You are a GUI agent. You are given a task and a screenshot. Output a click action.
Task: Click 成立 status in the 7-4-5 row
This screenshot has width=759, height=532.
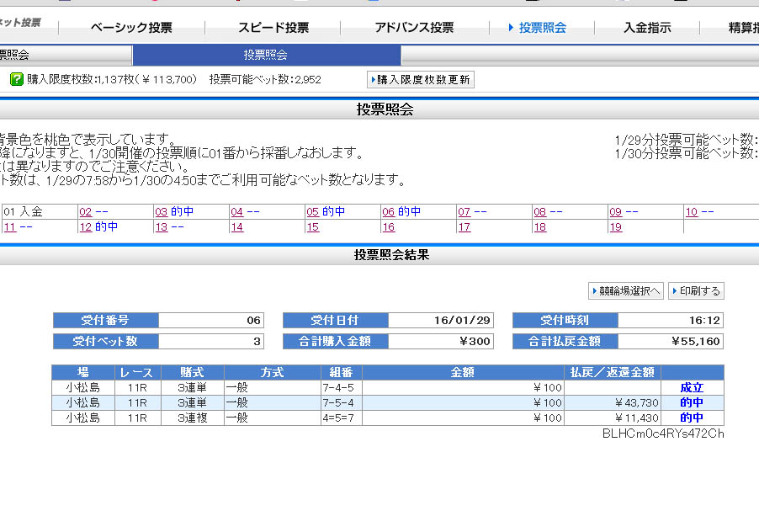click(x=692, y=388)
